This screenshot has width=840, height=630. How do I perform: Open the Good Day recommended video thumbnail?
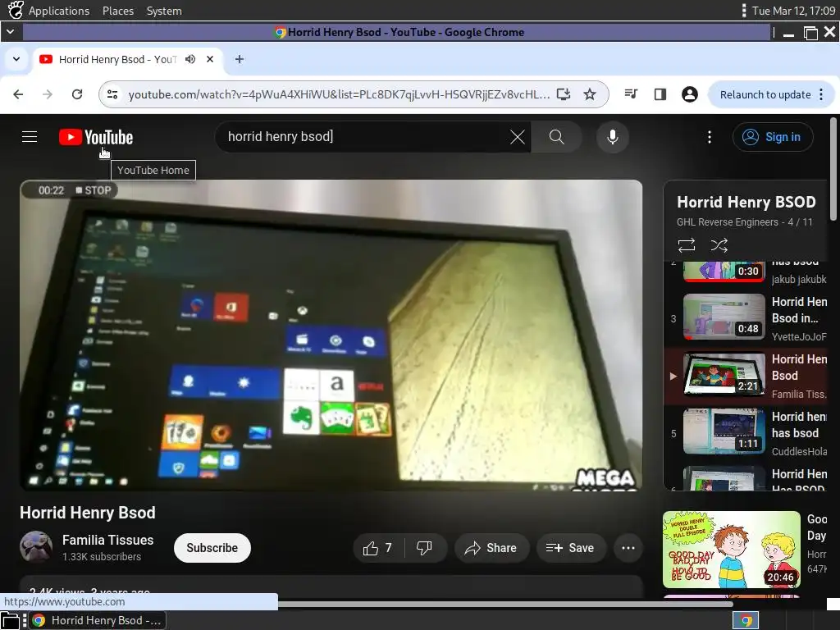coord(731,550)
